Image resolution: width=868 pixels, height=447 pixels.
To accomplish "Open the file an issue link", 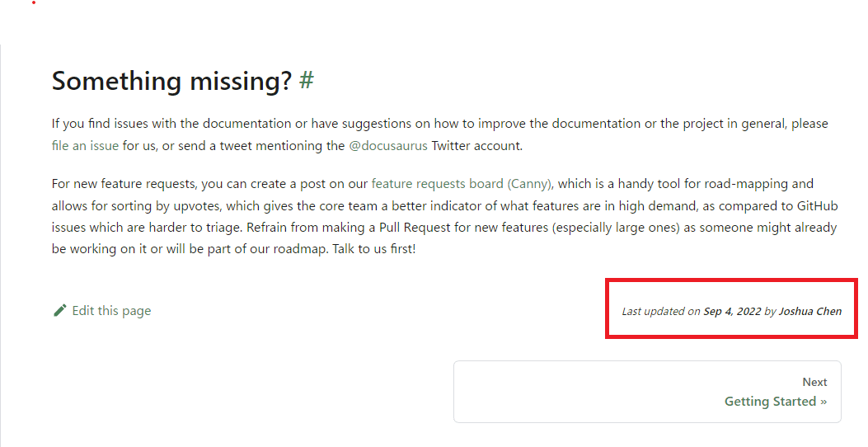I will pyautogui.click(x=85, y=146).
